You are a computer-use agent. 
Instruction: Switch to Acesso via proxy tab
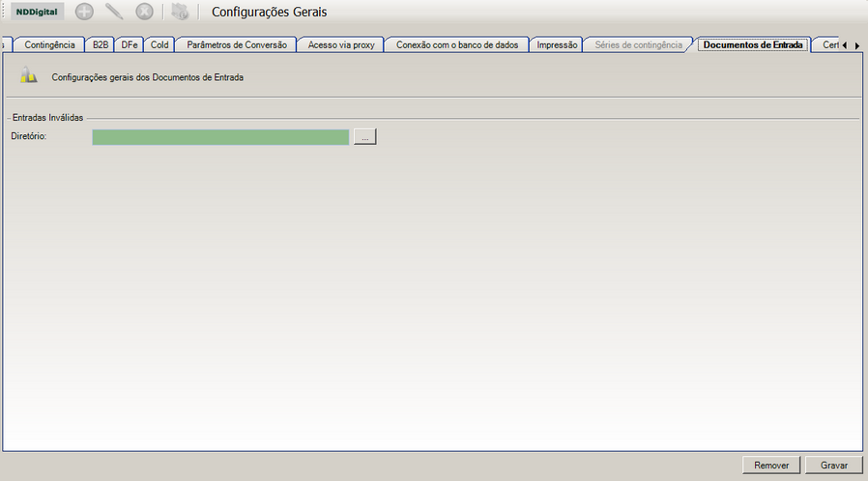[x=341, y=44]
